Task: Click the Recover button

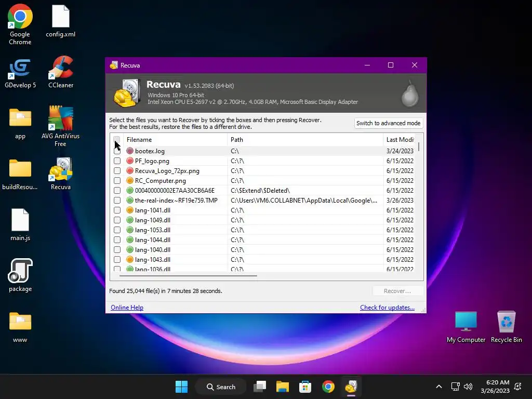Action: pyautogui.click(x=397, y=291)
